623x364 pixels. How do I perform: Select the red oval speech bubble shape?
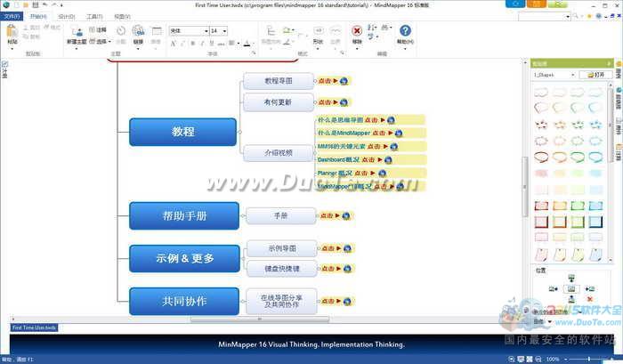point(541,157)
